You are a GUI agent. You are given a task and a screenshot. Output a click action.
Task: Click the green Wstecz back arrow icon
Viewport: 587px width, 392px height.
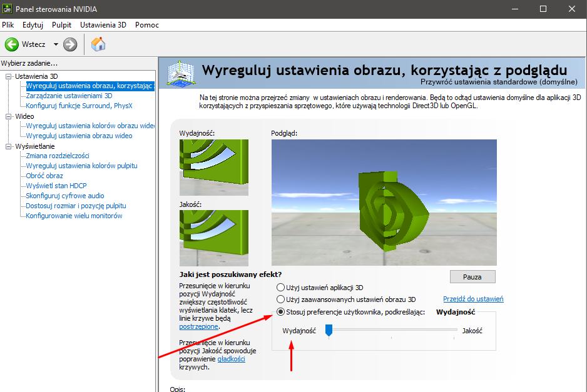[12, 44]
